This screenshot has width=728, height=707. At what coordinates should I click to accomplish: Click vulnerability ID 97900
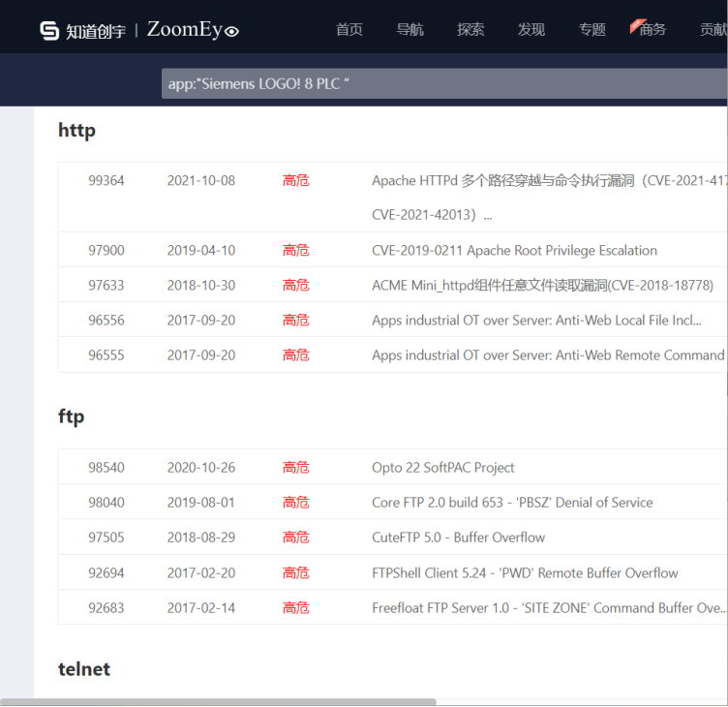point(106,251)
